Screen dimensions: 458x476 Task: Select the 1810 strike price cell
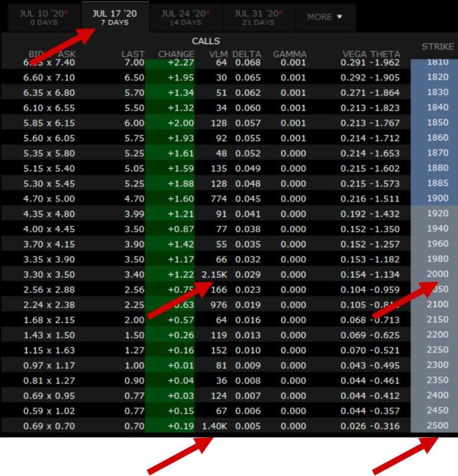[x=437, y=62]
